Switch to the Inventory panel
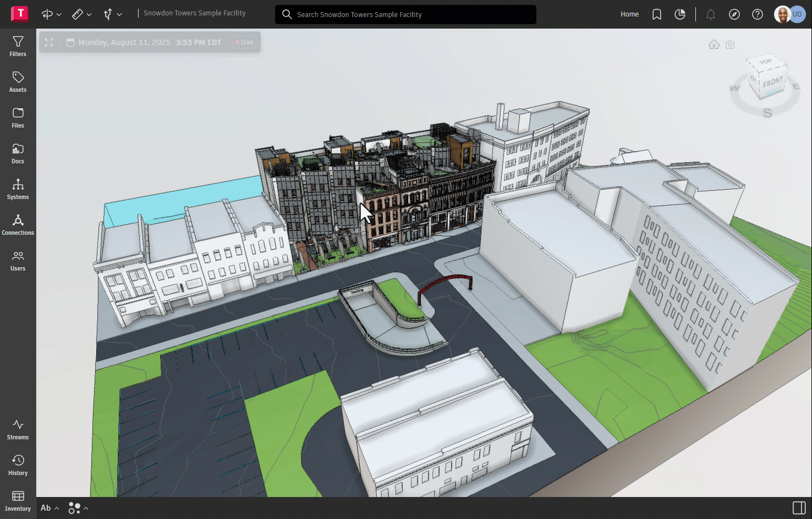Screen dimensions: 812x519 18,500
